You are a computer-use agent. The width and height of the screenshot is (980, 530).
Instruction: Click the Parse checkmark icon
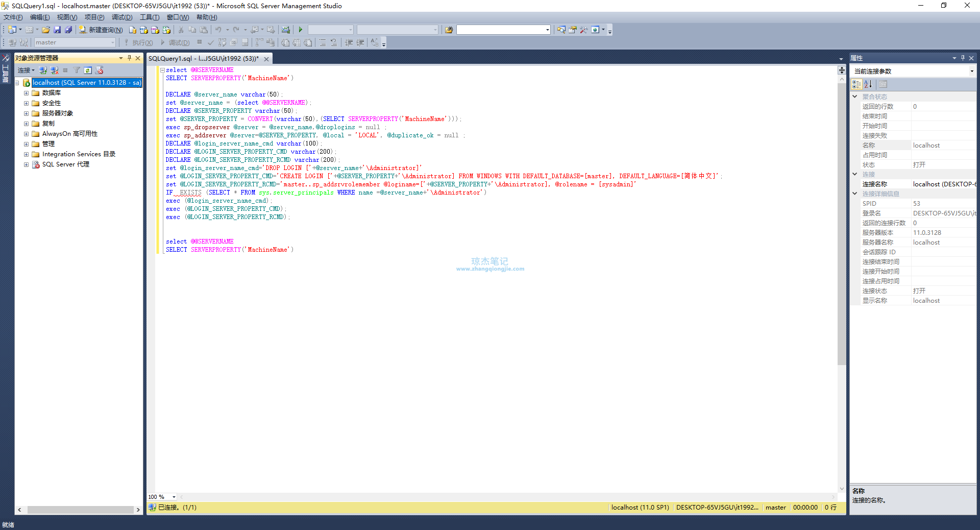(210, 43)
